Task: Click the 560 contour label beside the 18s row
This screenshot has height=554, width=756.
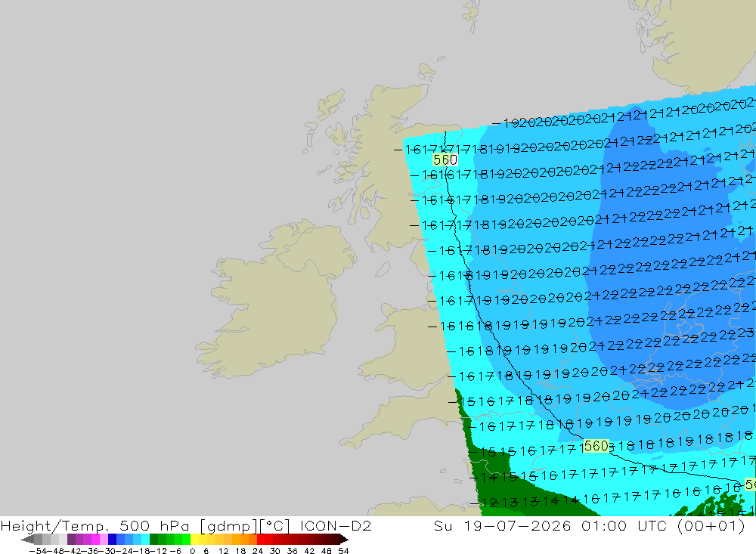Action: [596, 446]
